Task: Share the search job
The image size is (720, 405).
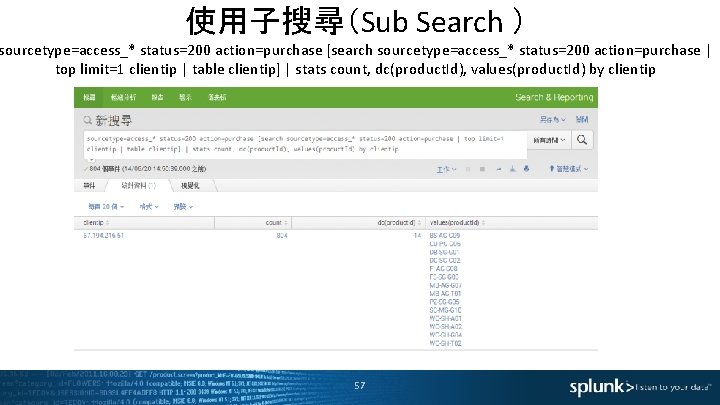Action: (499, 169)
